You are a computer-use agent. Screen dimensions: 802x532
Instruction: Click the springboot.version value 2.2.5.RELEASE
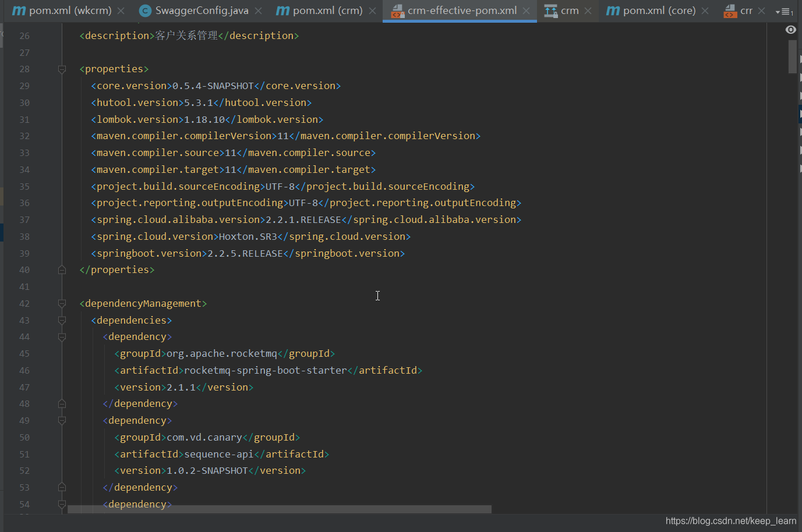[245, 253]
